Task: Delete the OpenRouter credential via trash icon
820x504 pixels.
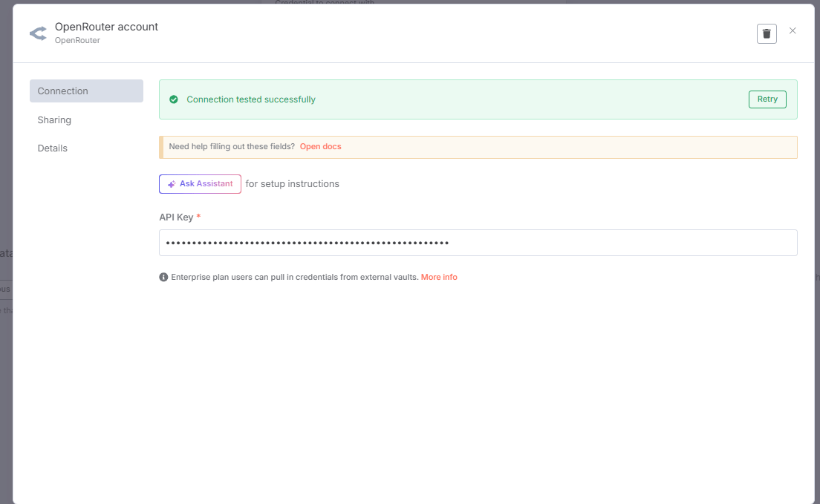Action: (x=766, y=34)
